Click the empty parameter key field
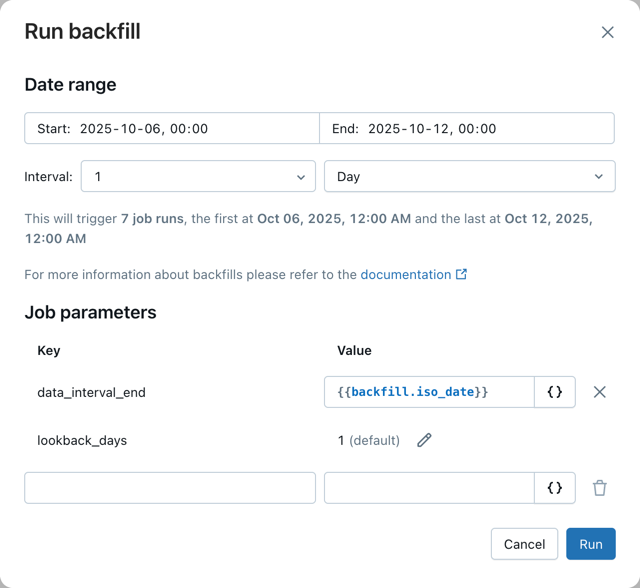 (x=170, y=488)
